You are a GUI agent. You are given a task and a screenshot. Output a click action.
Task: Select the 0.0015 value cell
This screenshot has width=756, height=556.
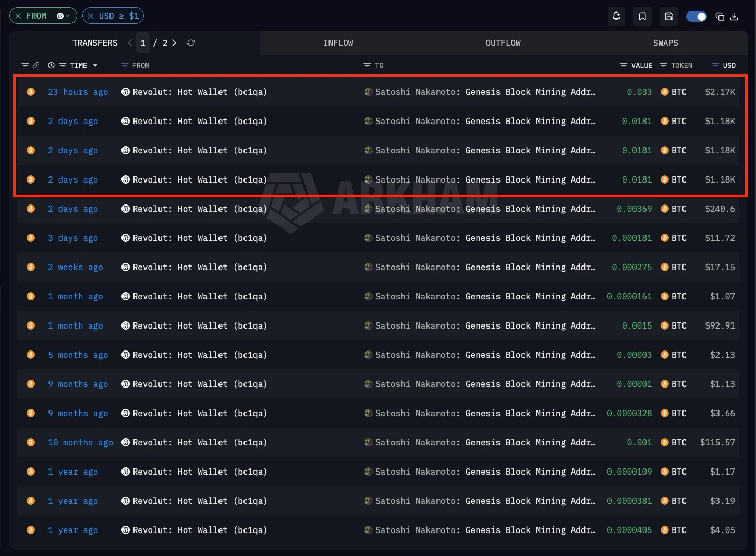(637, 325)
